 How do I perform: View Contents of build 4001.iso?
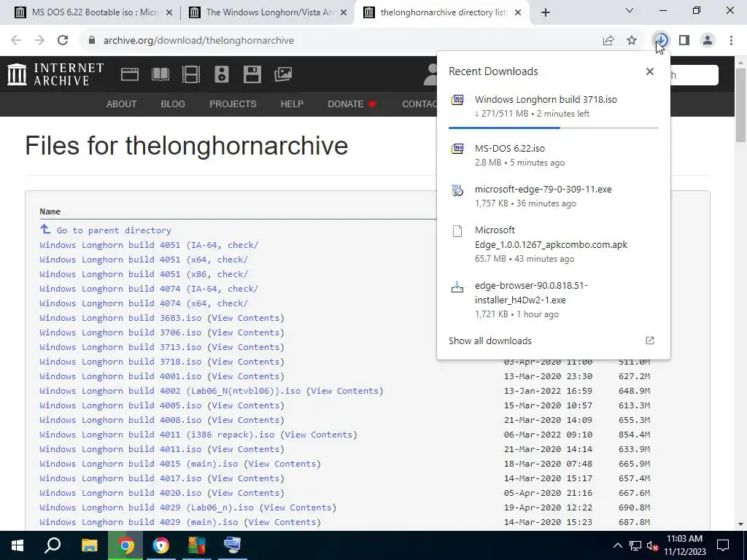point(245,376)
